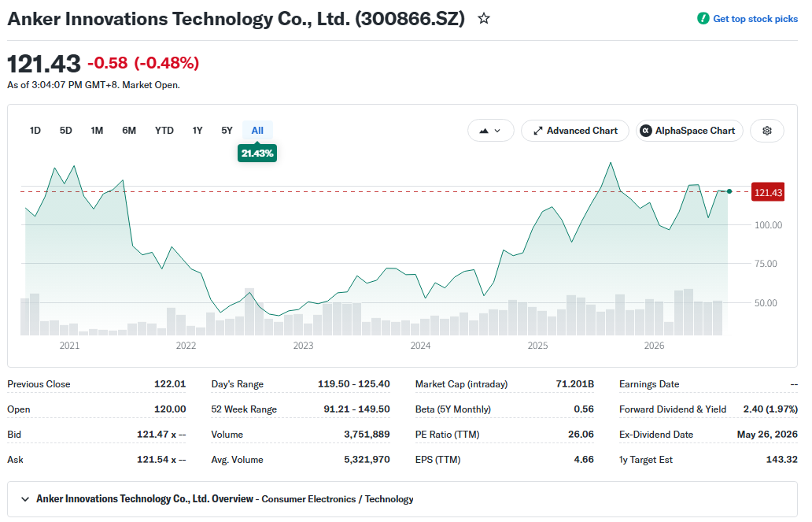Choose the 5Y chart range
Image resolution: width=812 pixels, height=522 pixels.
pyautogui.click(x=227, y=131)
